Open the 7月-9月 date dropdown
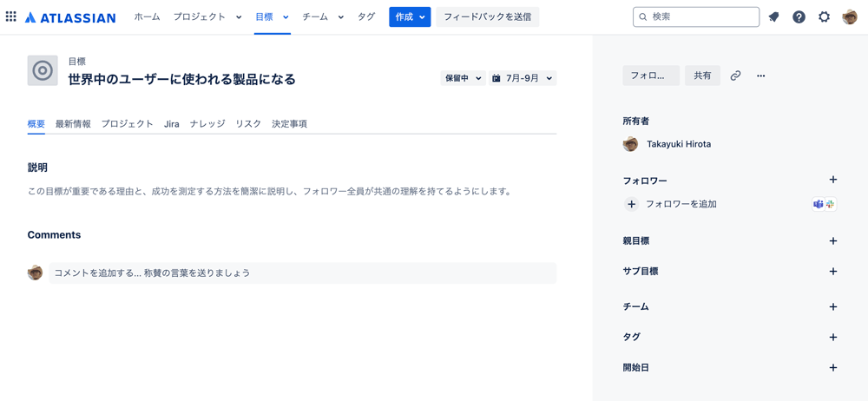Viewport: 868px width, 401px height. pos(523,78)
